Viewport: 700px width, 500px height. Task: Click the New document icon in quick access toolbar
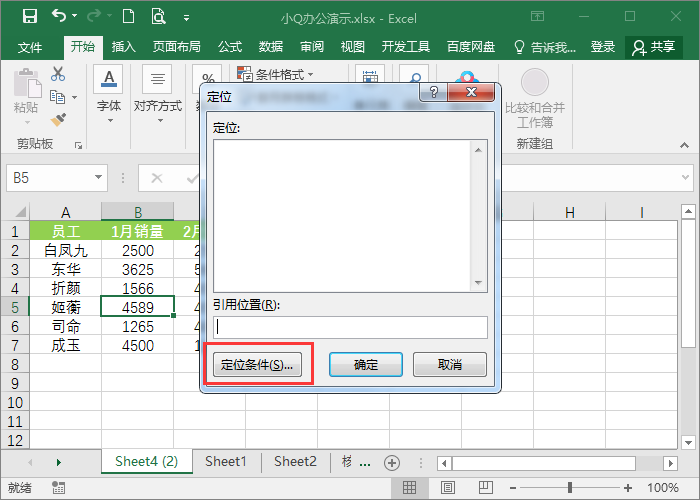tap(129, 17)
